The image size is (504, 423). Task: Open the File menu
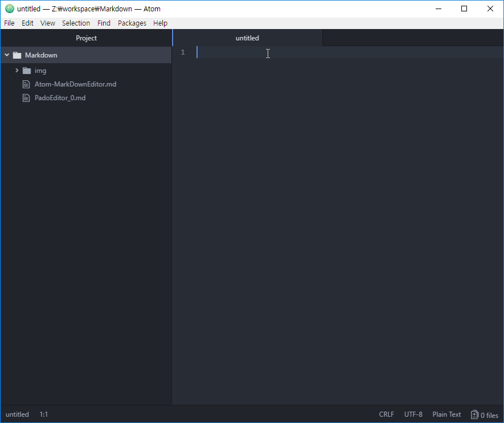click(x=9, y=23)
